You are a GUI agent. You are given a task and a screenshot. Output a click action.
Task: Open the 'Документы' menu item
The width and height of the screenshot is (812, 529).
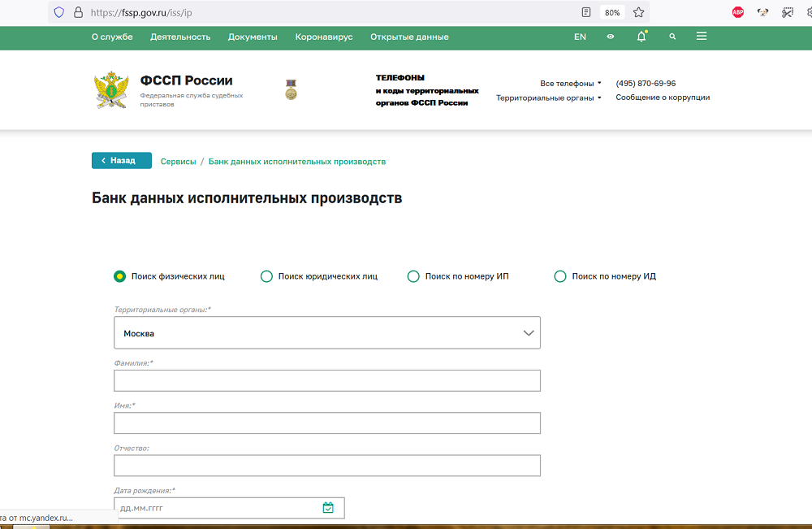coord(253,37)
